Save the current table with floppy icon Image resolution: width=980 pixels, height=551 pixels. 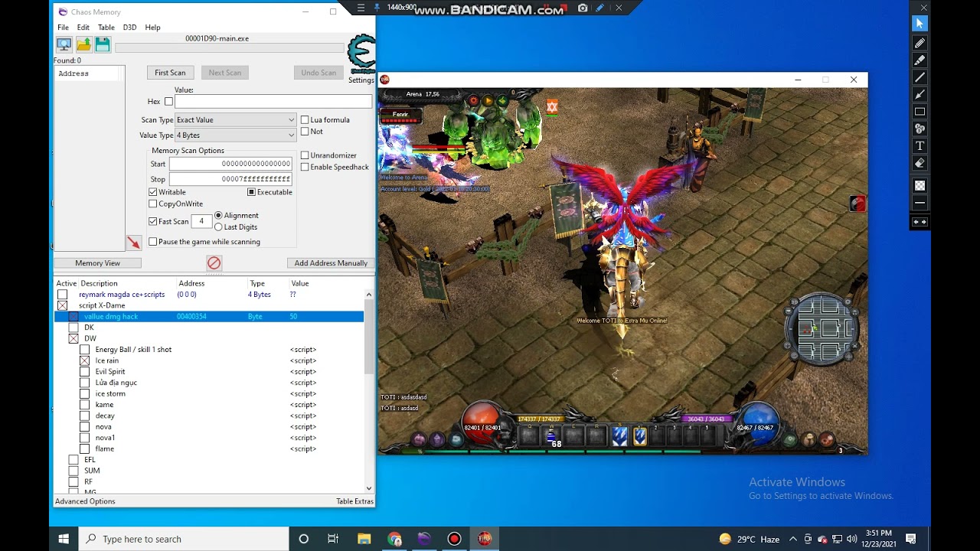click(x=103, y=45)
